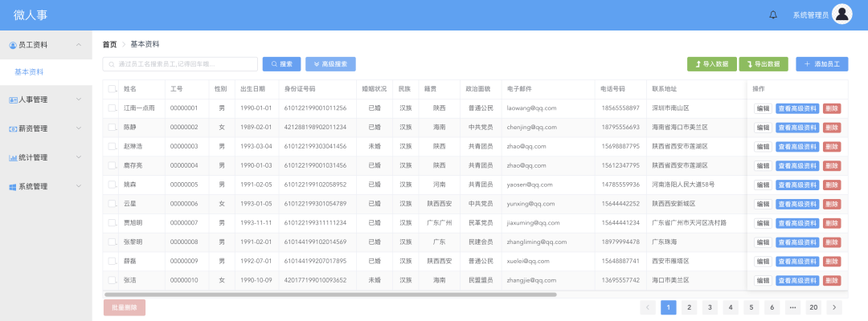
Task: Click ID number 421288198902011234
Action: pyautogui.click(x=316, y=128)
